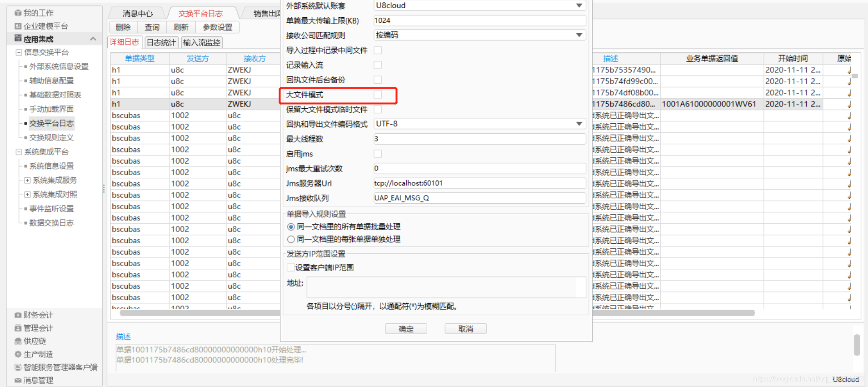868x387 pixels.
Task: Click the 参数设置 toolbar button
Action: (217, 27)
